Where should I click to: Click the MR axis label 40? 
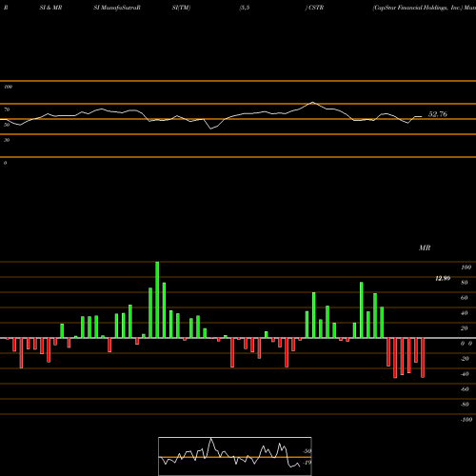(x=465, y=313)
